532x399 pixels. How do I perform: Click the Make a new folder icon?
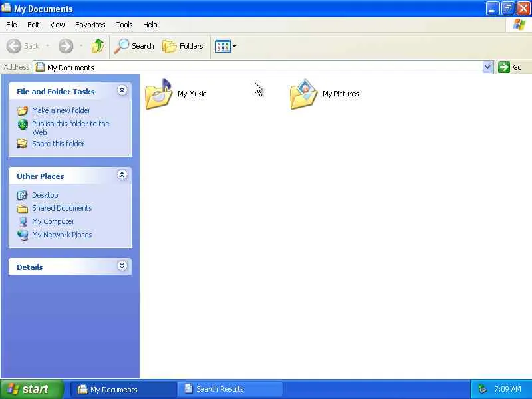(x=23, y=110)
